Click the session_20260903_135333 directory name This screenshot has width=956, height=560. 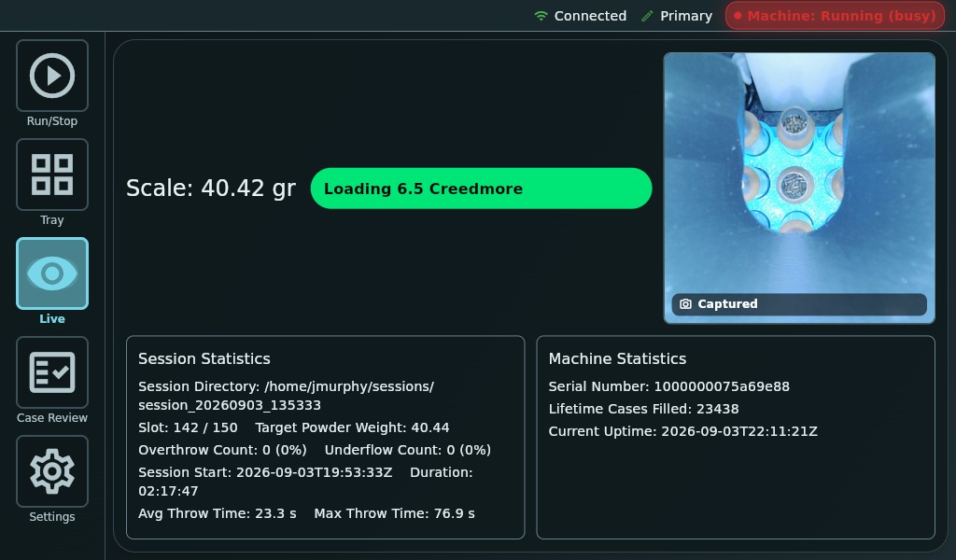[x=230, y=405]
